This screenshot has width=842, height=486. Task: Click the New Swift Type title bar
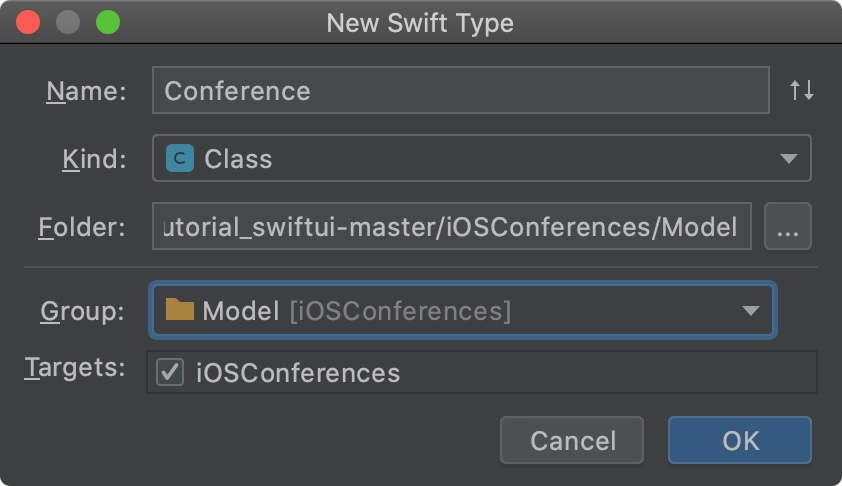pos(420,23)
